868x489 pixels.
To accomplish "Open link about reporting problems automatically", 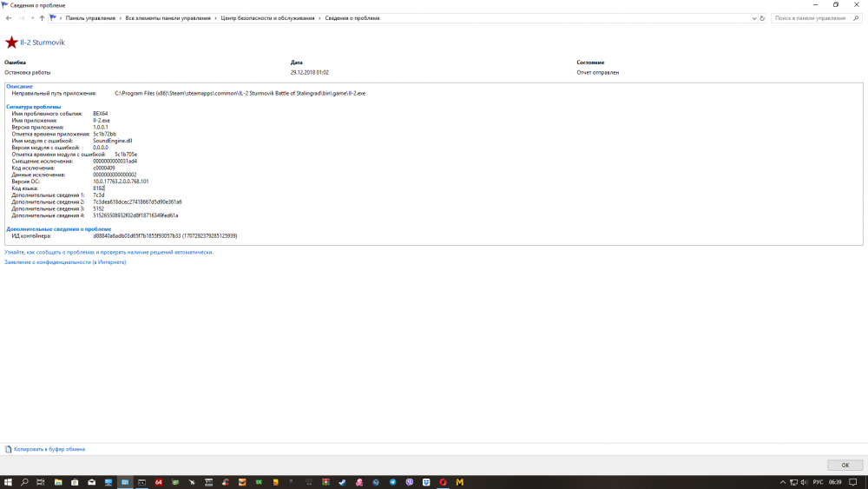I will click(x=109, y=252).
